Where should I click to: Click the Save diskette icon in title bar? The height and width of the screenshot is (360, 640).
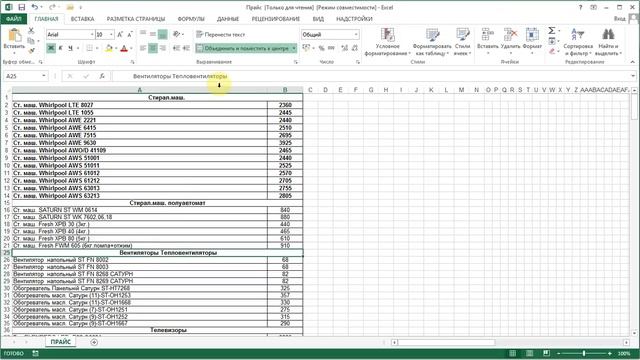(22, 7)
